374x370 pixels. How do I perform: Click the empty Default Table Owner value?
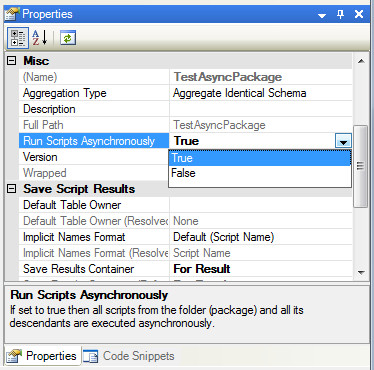[261, 205]
